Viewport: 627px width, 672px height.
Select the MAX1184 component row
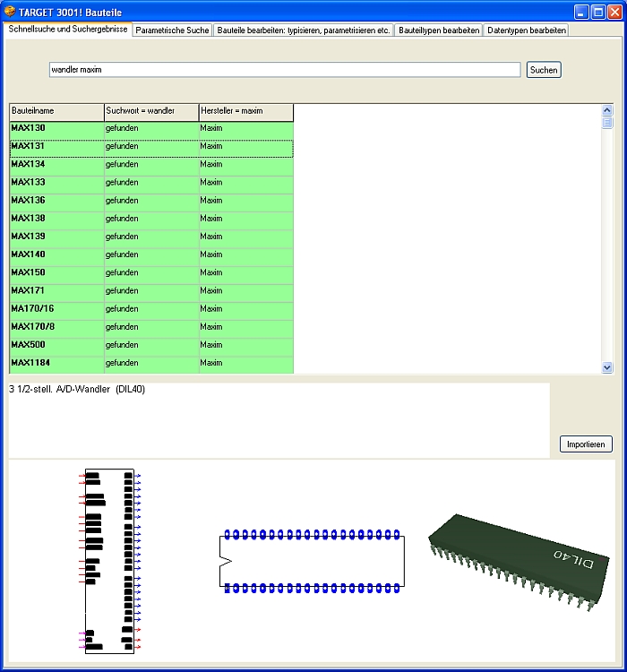(x=56, y=363)
